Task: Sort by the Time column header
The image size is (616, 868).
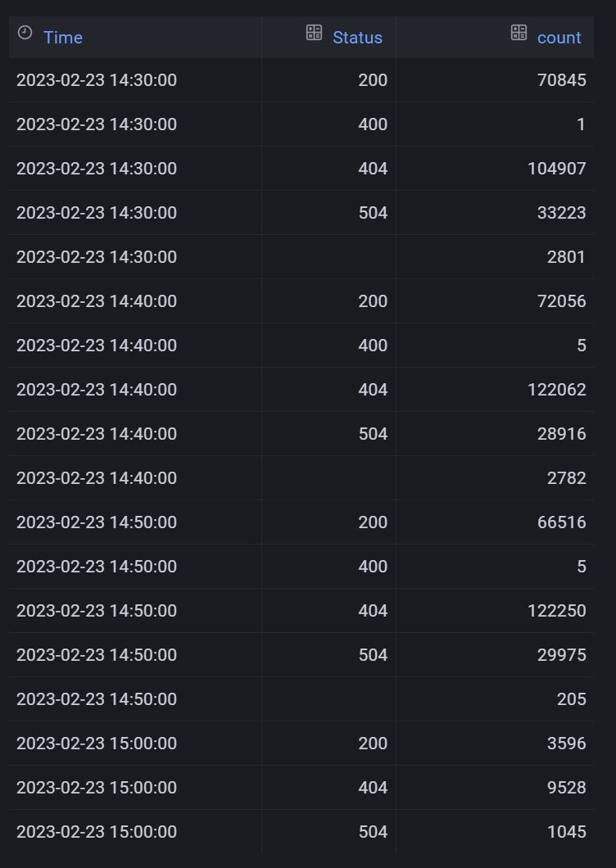Action: [x=63, y=38]
